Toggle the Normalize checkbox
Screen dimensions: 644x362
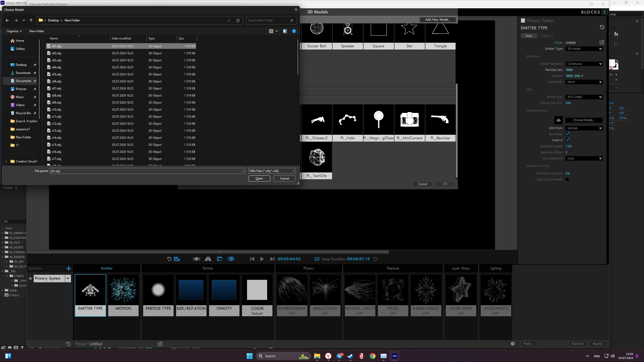tap(568, 134)
